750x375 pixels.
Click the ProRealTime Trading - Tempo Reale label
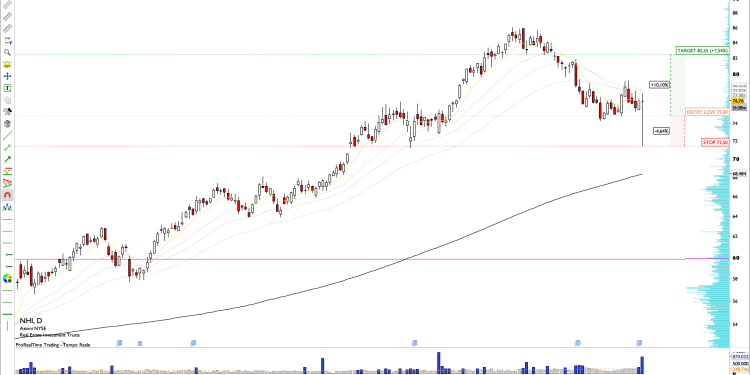click(53, 344)
